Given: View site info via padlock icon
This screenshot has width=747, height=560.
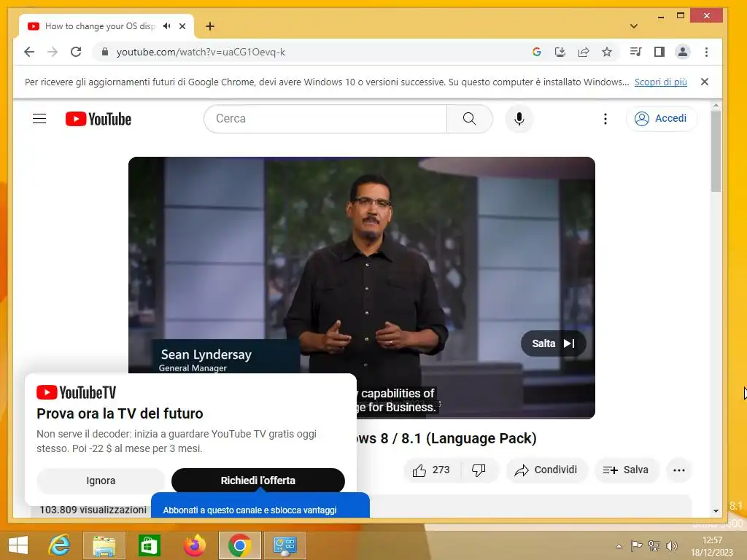Looking at the screenshot, I should (105, 52).
